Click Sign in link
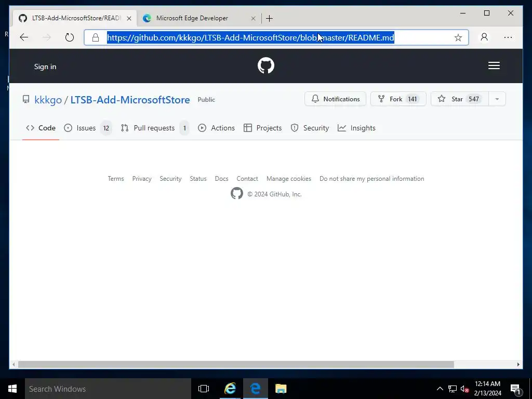The image size is (532, 399). [x=45, y=66]
